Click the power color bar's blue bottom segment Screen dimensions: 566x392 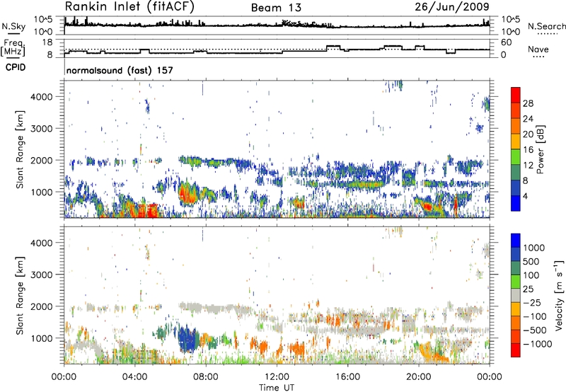(x=516, y=203)
